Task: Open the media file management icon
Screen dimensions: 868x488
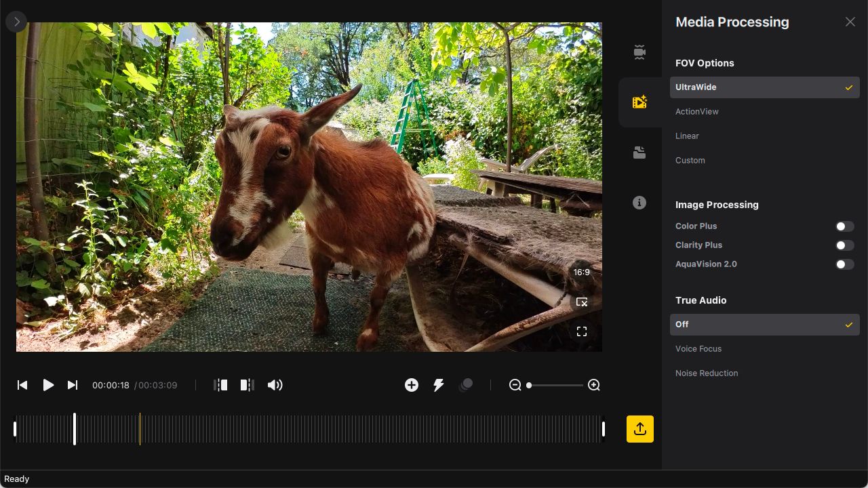Action: coord(639,152)
